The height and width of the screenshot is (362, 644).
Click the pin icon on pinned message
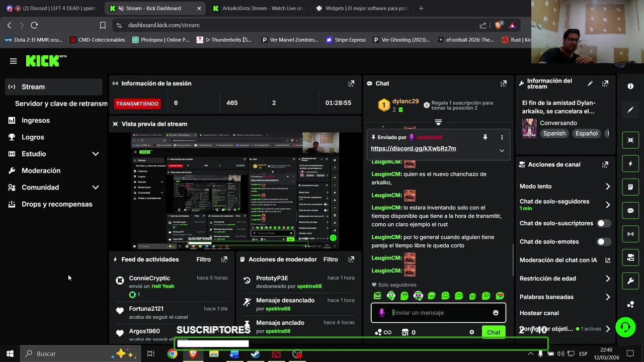tap(485, 137)
